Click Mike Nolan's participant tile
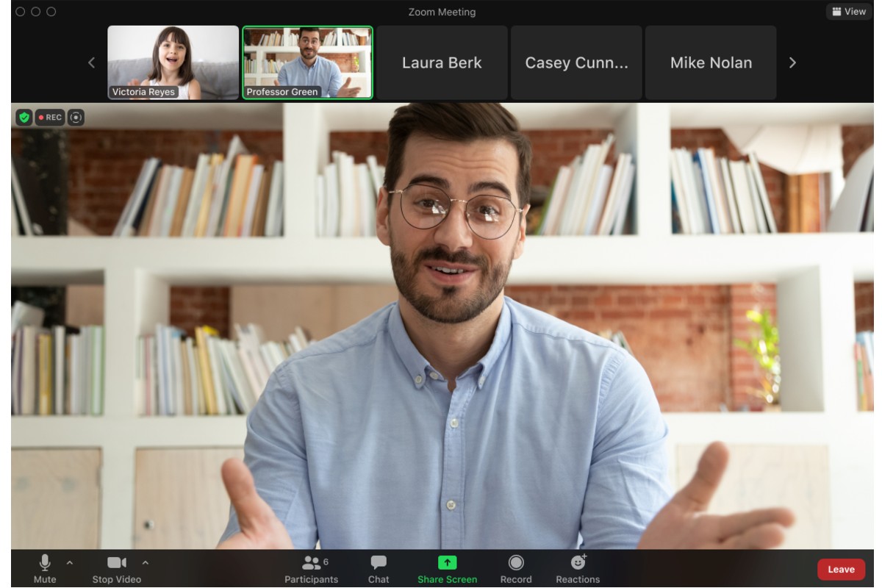Viewport: 882px width, 588px height. pyautogui.click(x=710, y=62)
